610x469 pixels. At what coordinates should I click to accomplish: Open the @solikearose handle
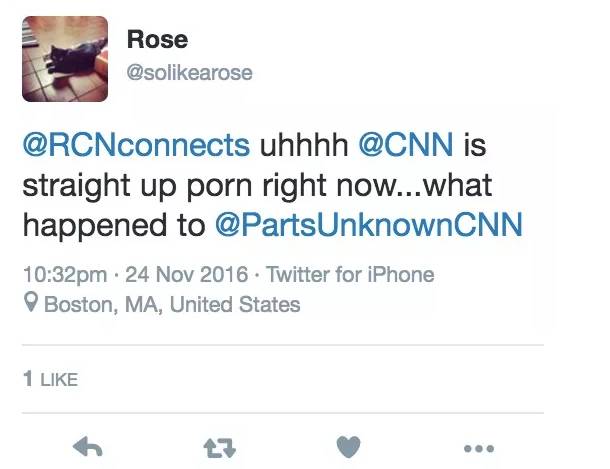[189, 72]
